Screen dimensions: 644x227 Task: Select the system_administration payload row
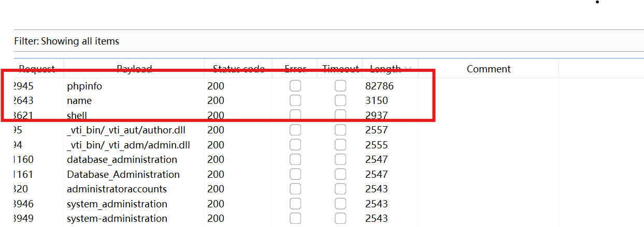tap(117, 204)
